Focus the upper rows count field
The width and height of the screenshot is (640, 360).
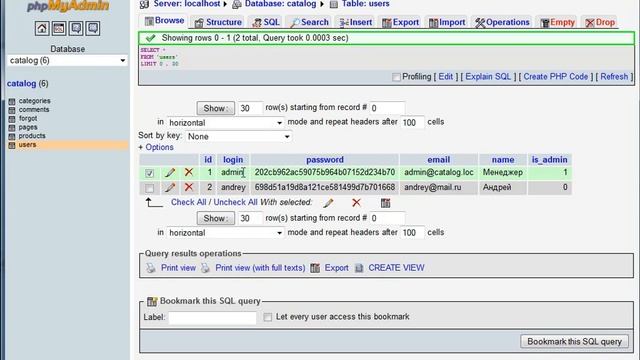pyautogui.click(x=250, y=108)
